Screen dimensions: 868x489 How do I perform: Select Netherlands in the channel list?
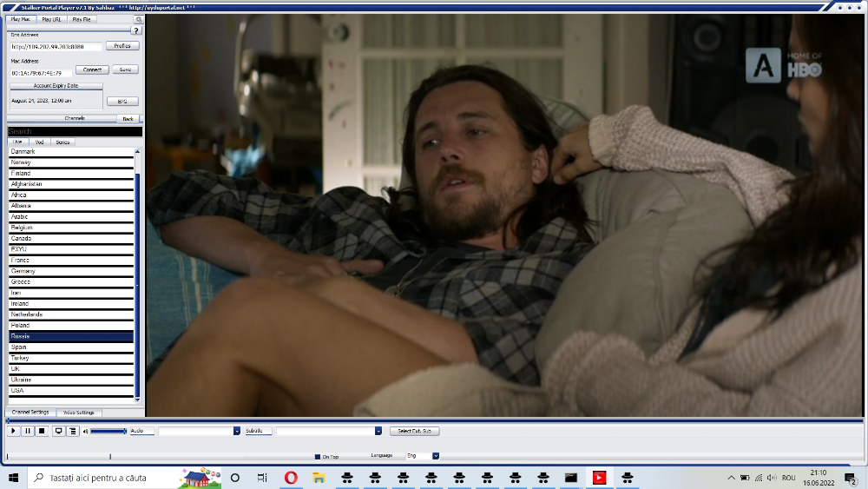71,314
